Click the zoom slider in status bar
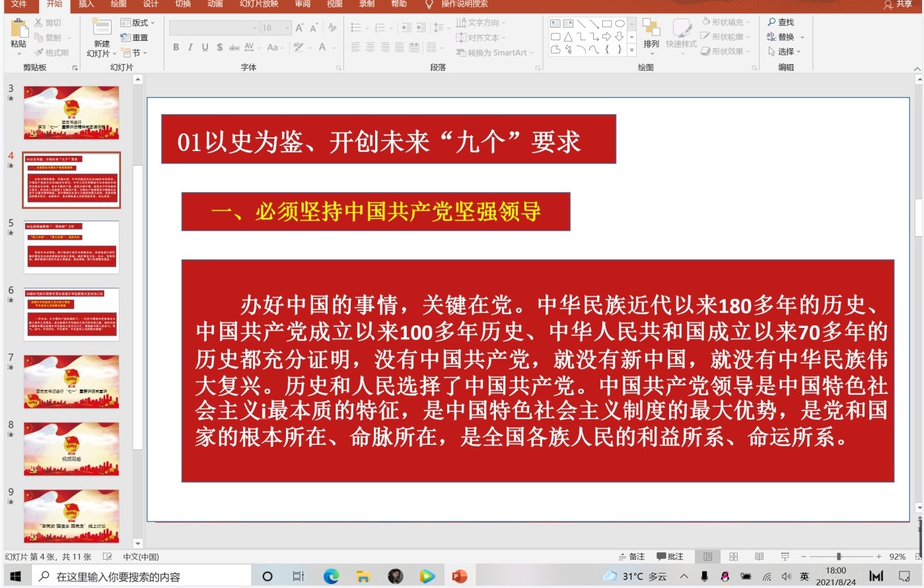The height and width of the screenshot is (588, 924). [839, 556]
